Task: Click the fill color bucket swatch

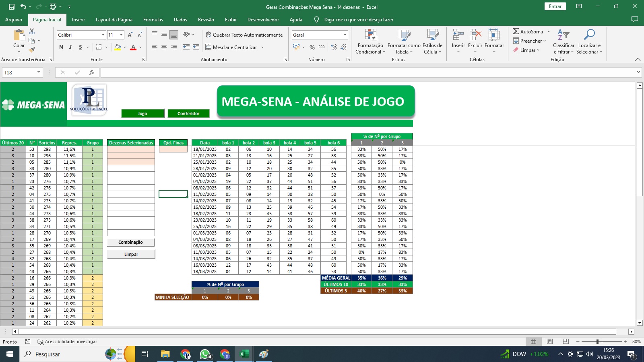Action: click(118, 47)
